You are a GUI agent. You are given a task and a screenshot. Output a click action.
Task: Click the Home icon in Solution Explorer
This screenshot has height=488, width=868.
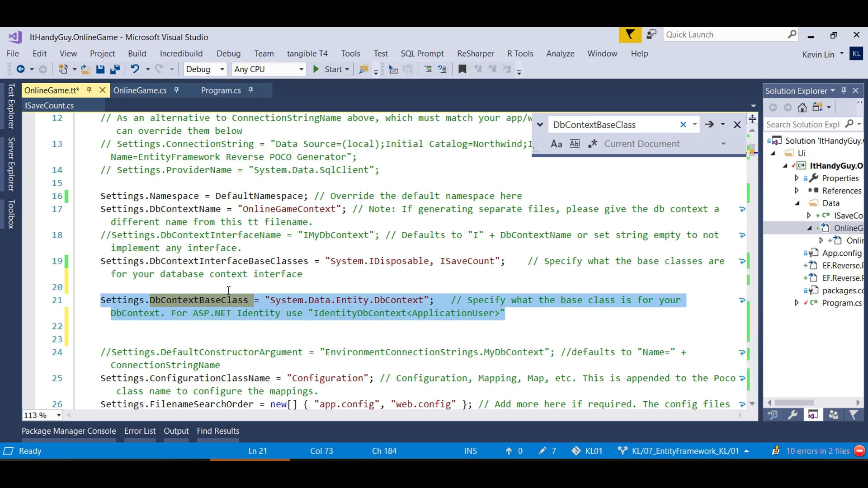(802, 107)
